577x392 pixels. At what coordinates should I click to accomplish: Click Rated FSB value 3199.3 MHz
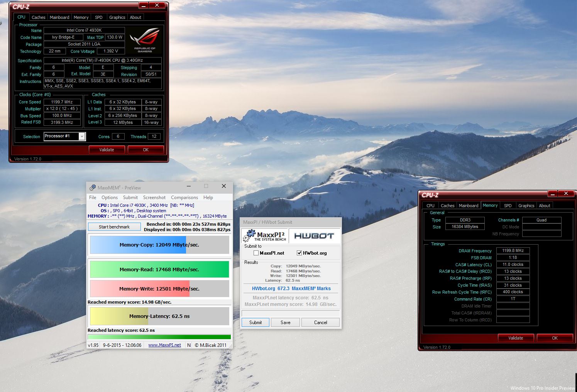[62, 122]
